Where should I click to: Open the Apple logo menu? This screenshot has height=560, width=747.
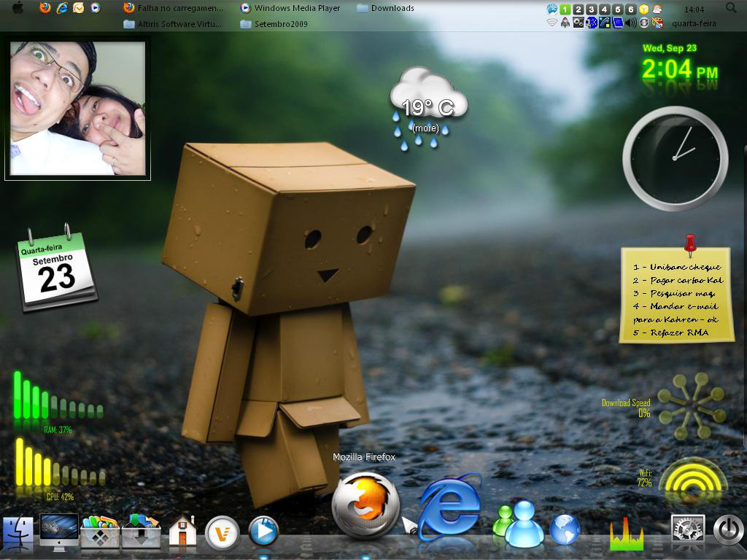(x=18, y=7)
